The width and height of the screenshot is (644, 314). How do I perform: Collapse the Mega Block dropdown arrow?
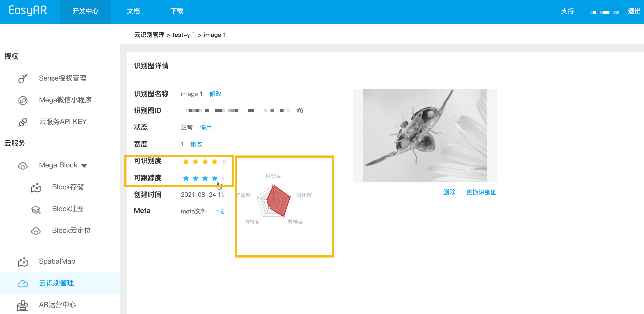point(84,166)
